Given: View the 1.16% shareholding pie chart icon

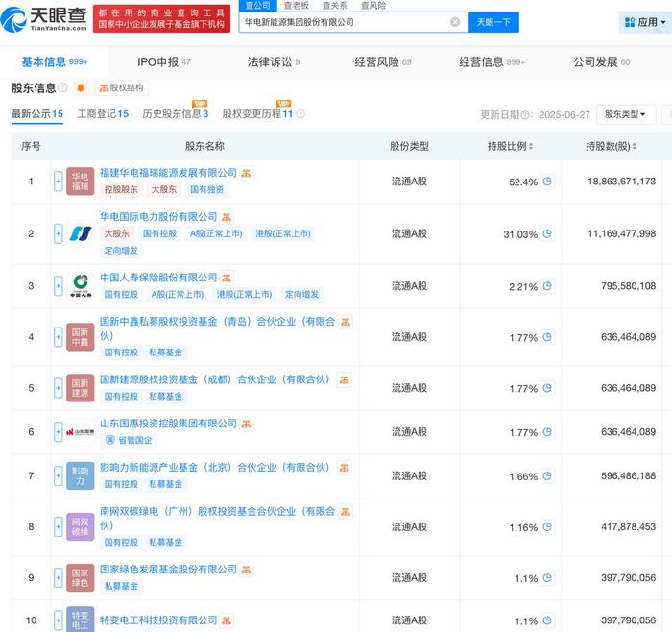Looking at the screenshot, I should pyautogui.click(x=547, y=527).
